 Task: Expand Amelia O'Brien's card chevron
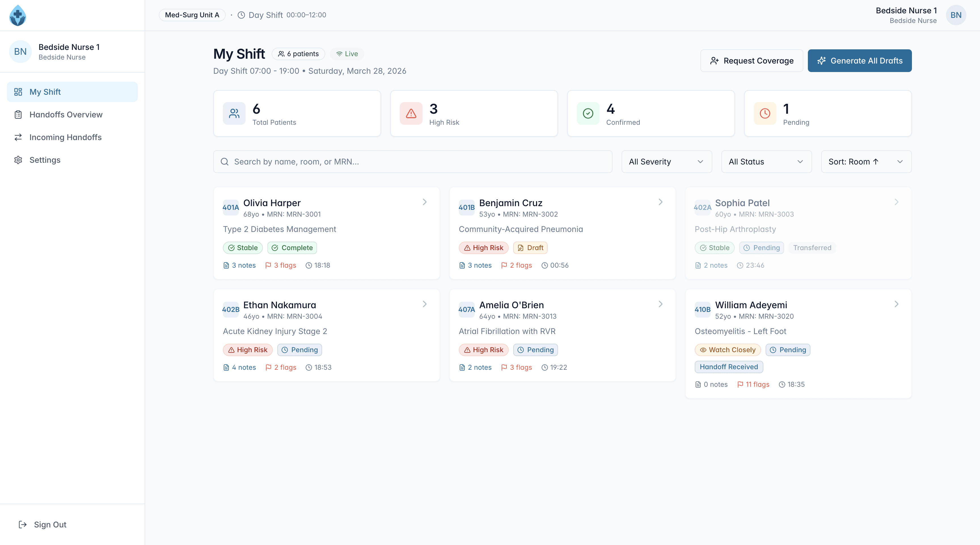660,304
